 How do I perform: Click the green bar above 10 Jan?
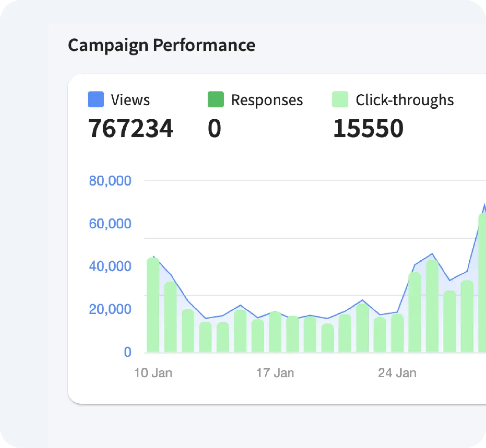coord(153,305)
